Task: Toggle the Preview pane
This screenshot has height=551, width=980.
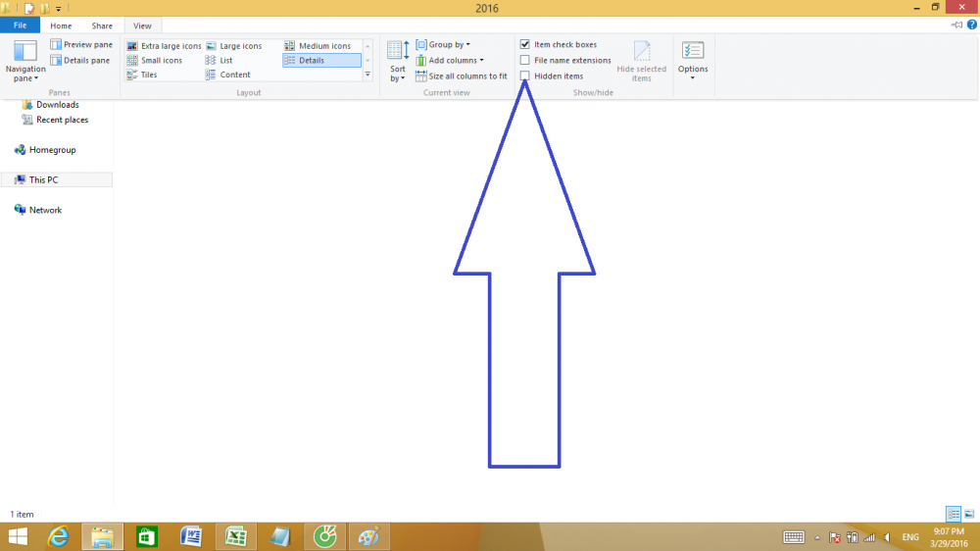Action: click(81, 44)
